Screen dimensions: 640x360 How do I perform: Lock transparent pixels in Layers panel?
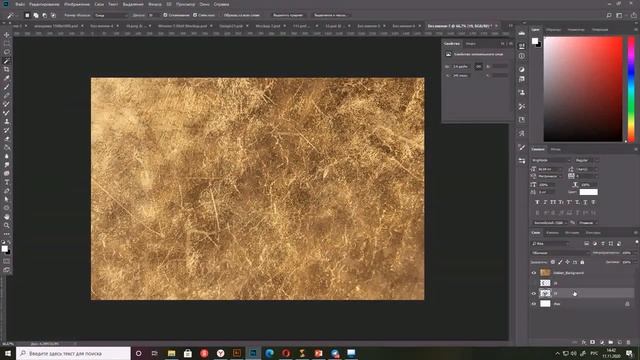553,262
